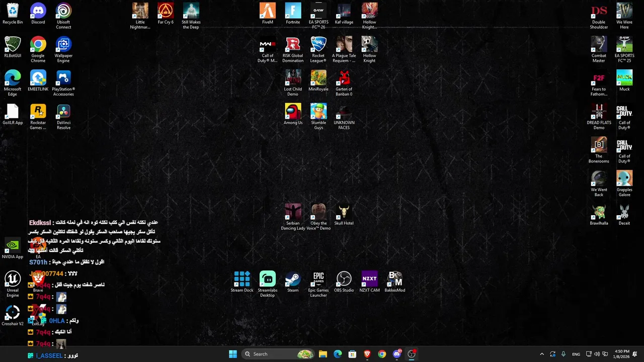This screenshot has height=362, width=644.
Task: Select Garten of Banban 0 icon
Action: (x=344, y=83)
